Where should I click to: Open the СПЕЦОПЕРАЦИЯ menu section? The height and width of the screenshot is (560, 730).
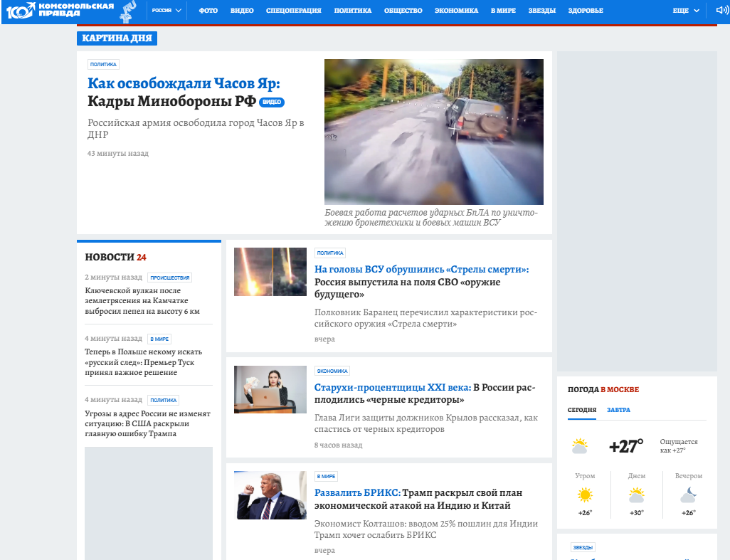(293, 11)
